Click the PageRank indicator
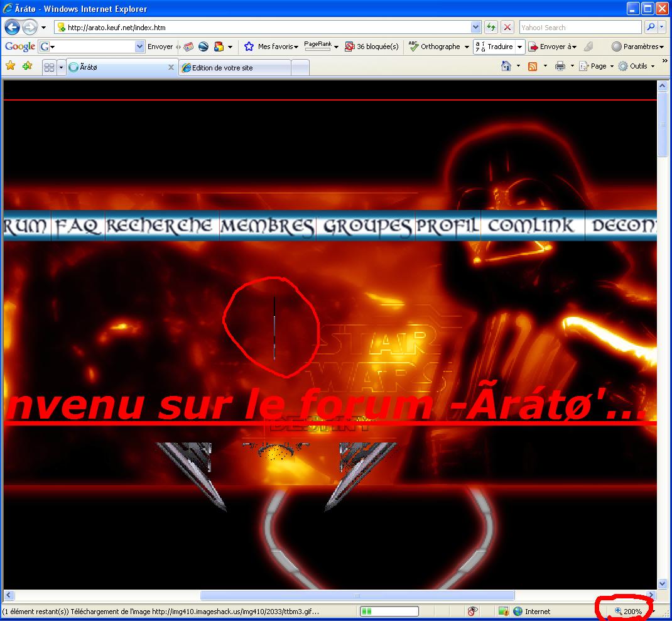The width and height of the screenshot is (672, 621). click(318, 46)
